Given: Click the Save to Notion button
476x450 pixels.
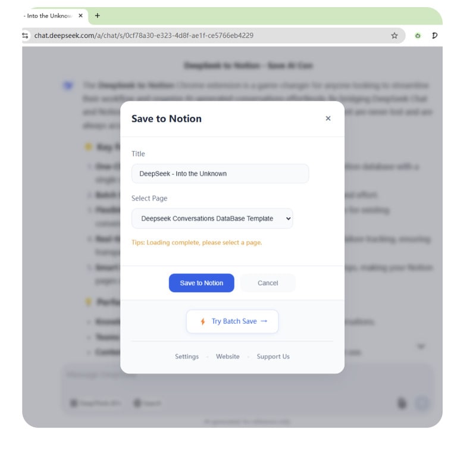Looking at the screenshot, I should [x=201, y=283].
